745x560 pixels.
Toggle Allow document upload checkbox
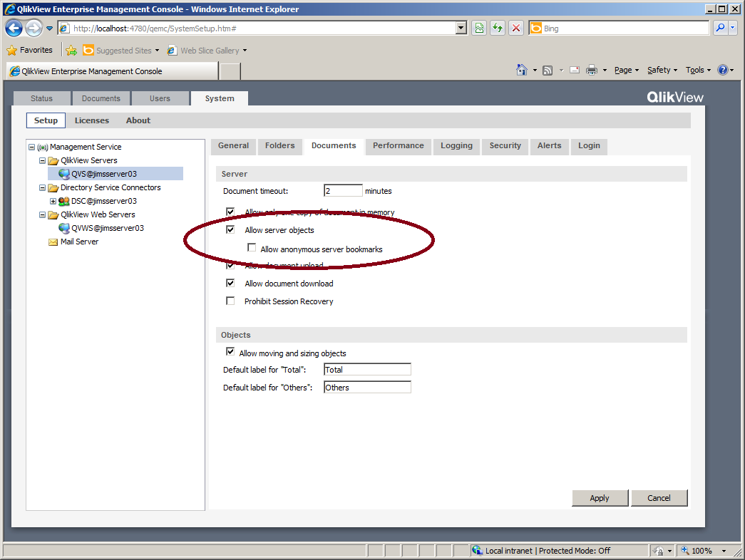tap(230, 265)
